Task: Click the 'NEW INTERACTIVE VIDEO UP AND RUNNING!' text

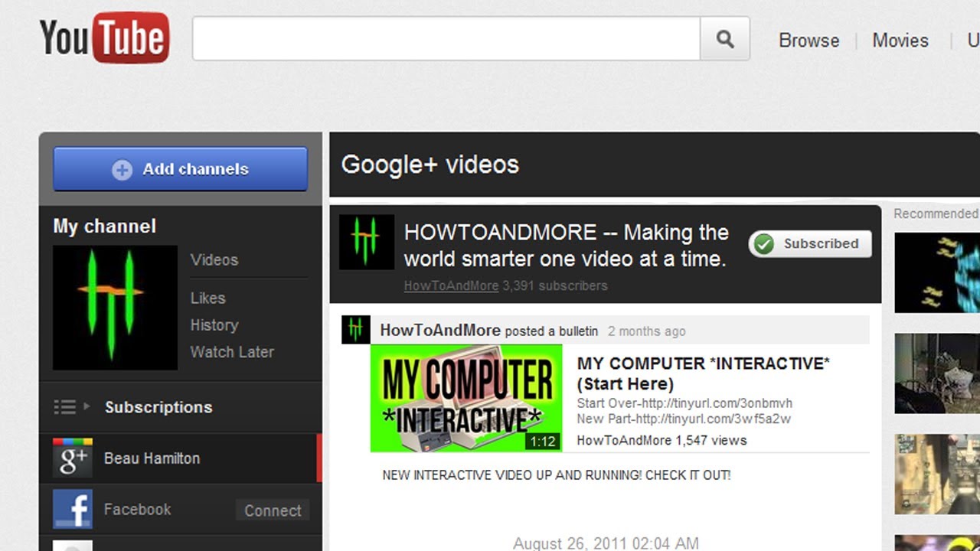Action: coord(557,475)
